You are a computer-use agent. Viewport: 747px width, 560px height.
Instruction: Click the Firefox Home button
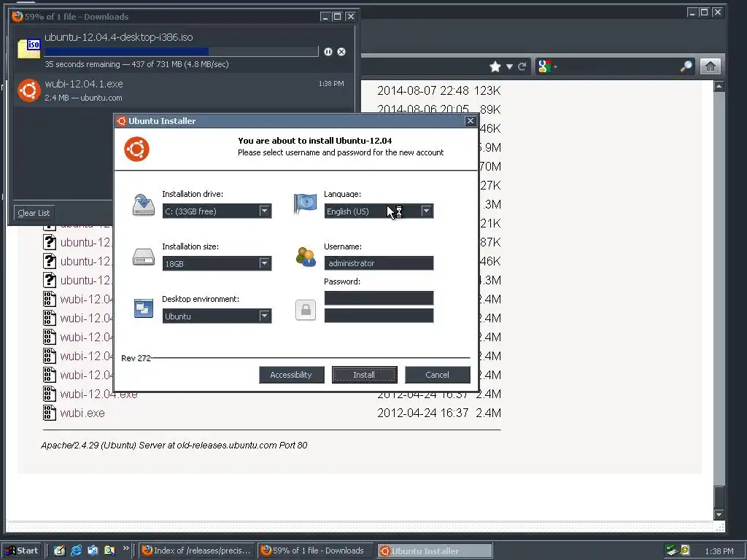(x=711, y=66)
